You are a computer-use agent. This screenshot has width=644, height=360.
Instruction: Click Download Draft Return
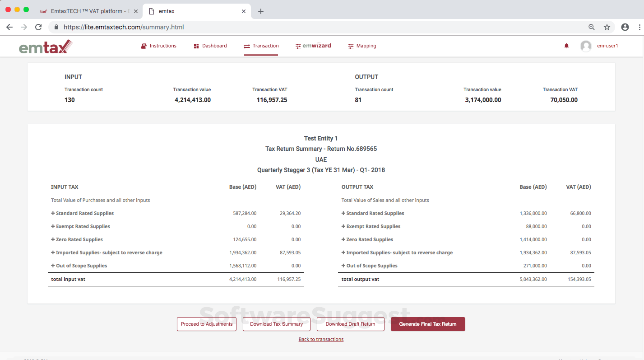click(350, 324)
